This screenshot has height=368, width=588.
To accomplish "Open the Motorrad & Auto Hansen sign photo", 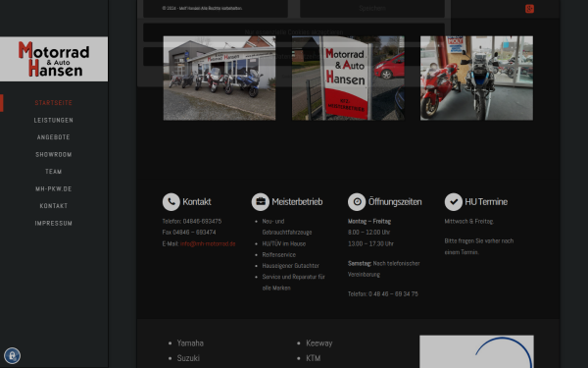I will tap(348, 79).
